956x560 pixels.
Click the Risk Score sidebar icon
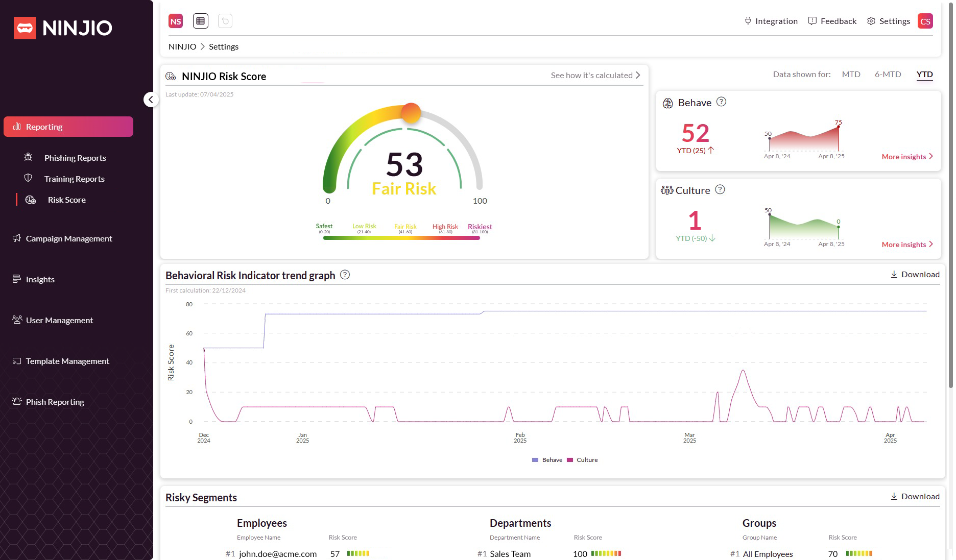[x=31, y=200]
